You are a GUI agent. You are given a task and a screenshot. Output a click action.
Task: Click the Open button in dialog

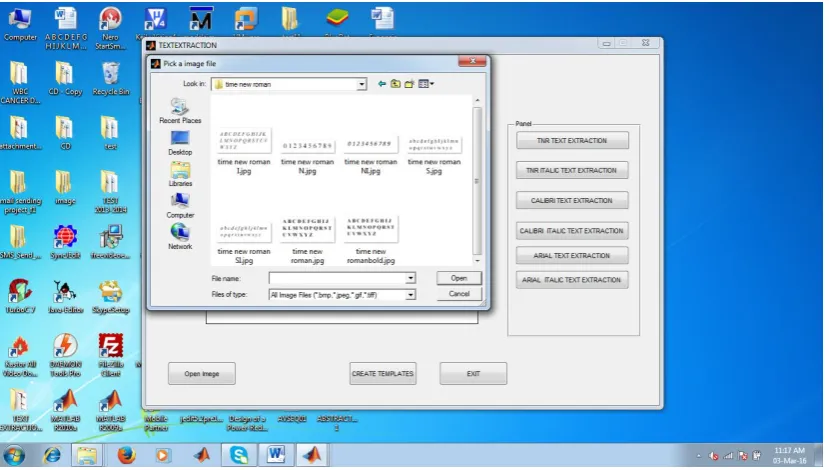tap(459, 278)
